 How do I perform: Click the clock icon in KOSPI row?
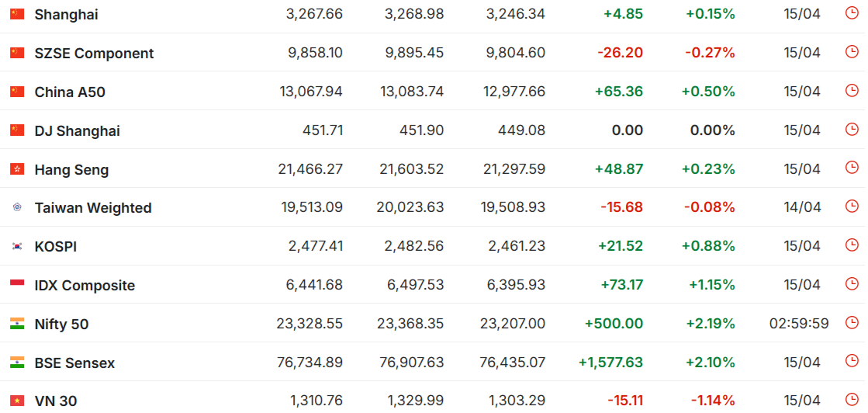(852, 245)
